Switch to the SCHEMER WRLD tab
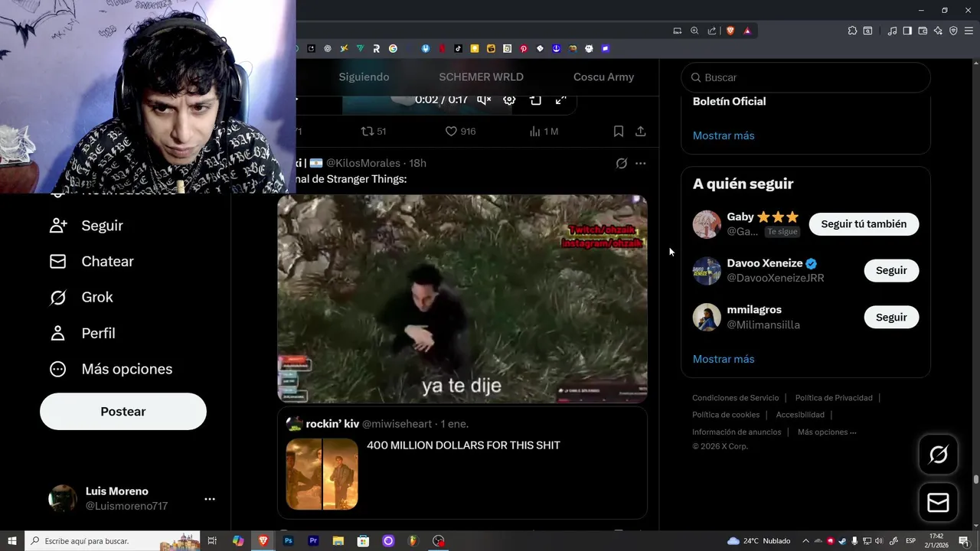The height and width of the screenshot is (551, 980). (x=481, y=77)
